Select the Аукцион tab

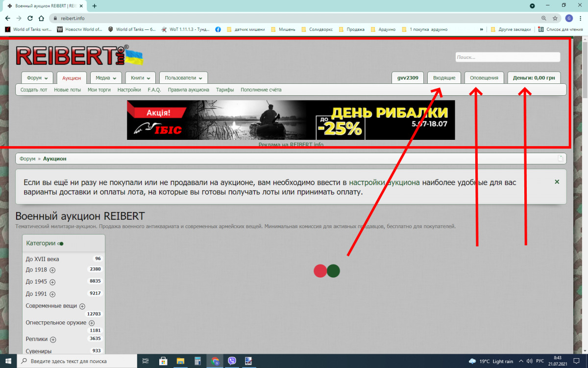pos(72,78)
